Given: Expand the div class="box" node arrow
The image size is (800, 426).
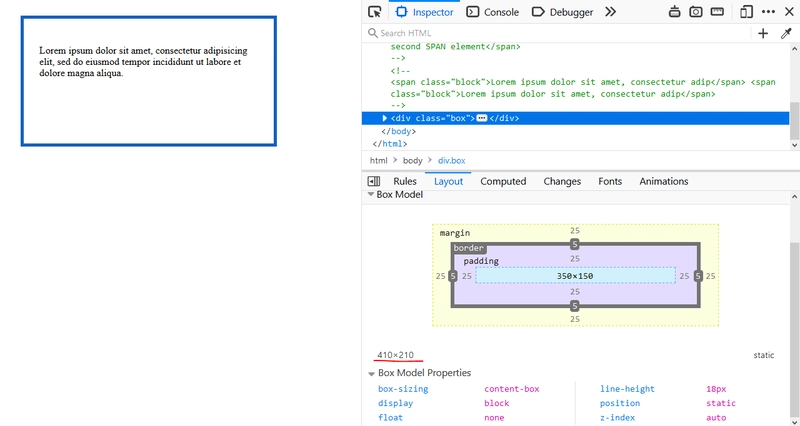Looking at the screenshot, I should [385, 118].
